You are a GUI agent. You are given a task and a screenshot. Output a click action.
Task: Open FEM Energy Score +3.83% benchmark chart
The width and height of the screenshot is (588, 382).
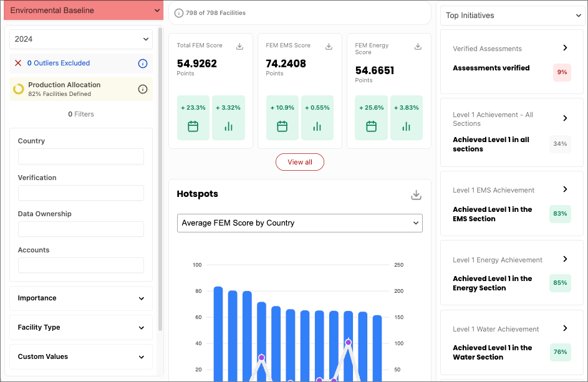pos(407,118)
